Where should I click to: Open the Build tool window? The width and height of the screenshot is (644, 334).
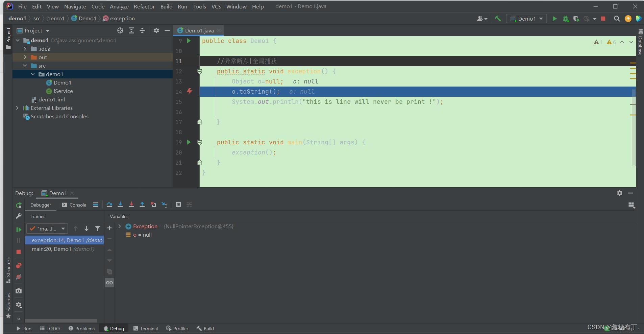coord(205,329)
